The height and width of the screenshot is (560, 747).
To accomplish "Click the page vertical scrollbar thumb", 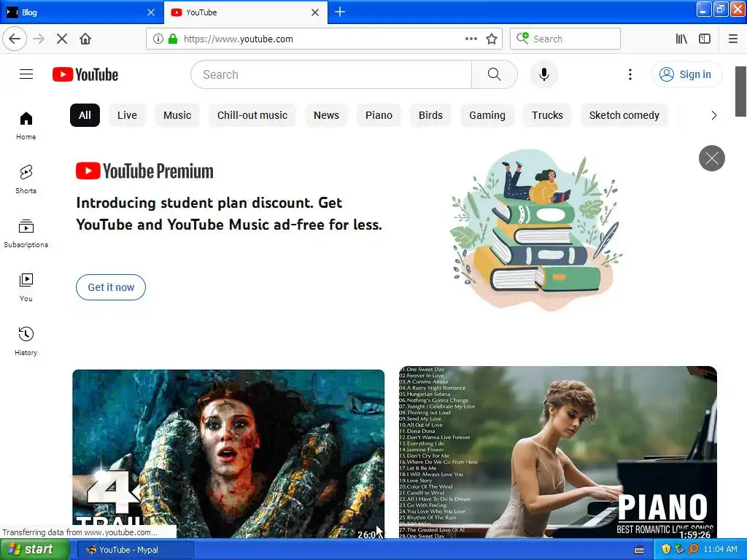I will [x=740, y=91].
